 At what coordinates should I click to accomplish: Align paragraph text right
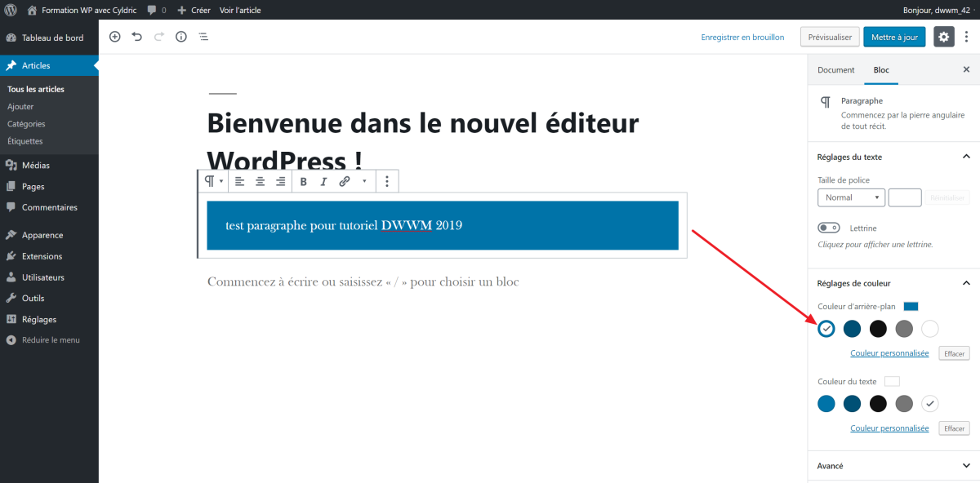tap(281, 181)
